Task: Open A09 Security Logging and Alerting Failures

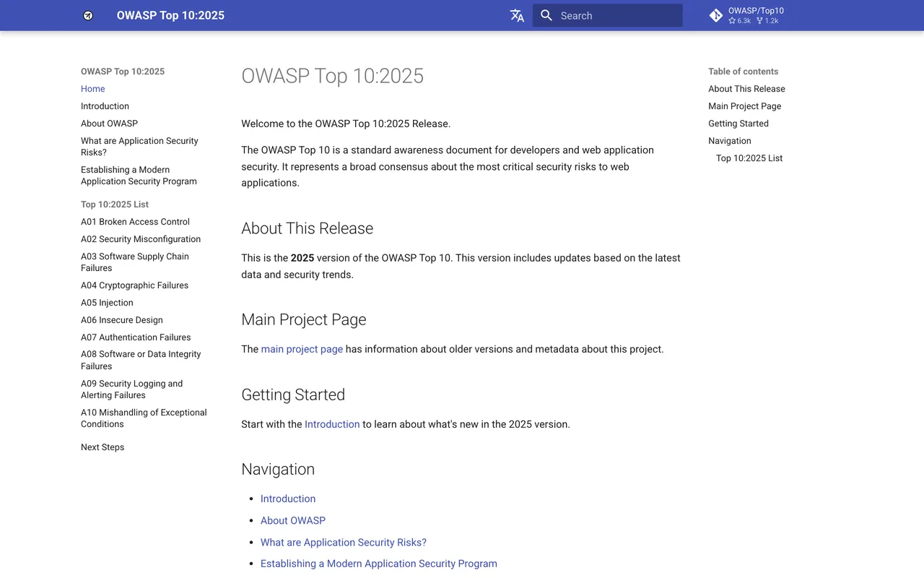Action: tap(131, 389)
